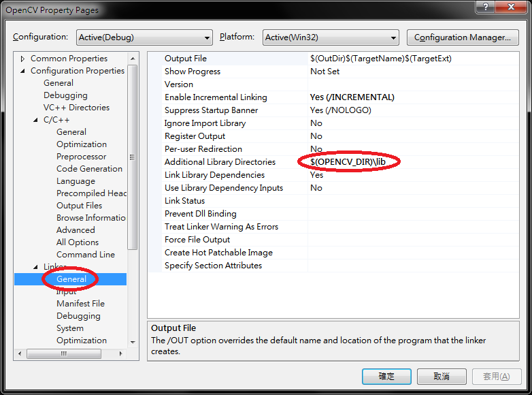
Task: Collapse the Linker tree node arrow
Action: coord(35,267)
